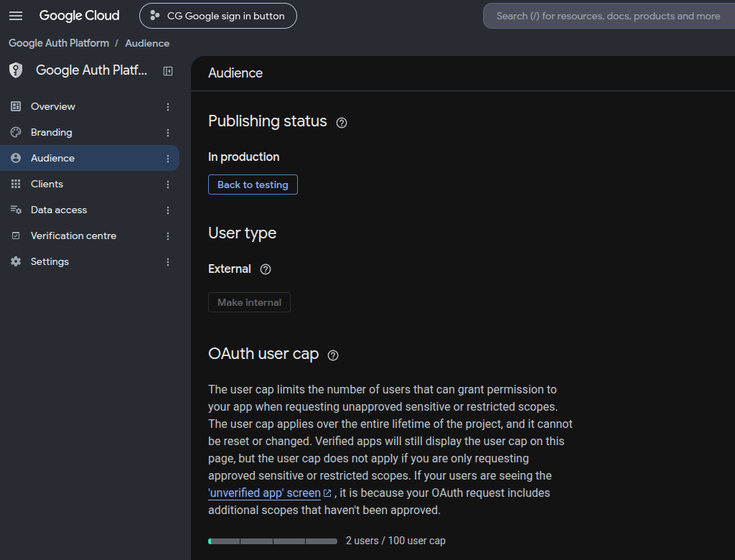Click the Google Auth Platform shield icon
The image size is (735, 560).
click(16, 70)
